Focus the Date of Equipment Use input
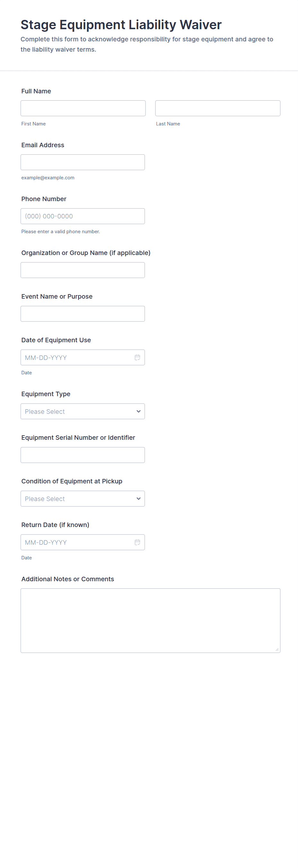The height and width of the screenshot is (868, 298). (x=76, y=358)
